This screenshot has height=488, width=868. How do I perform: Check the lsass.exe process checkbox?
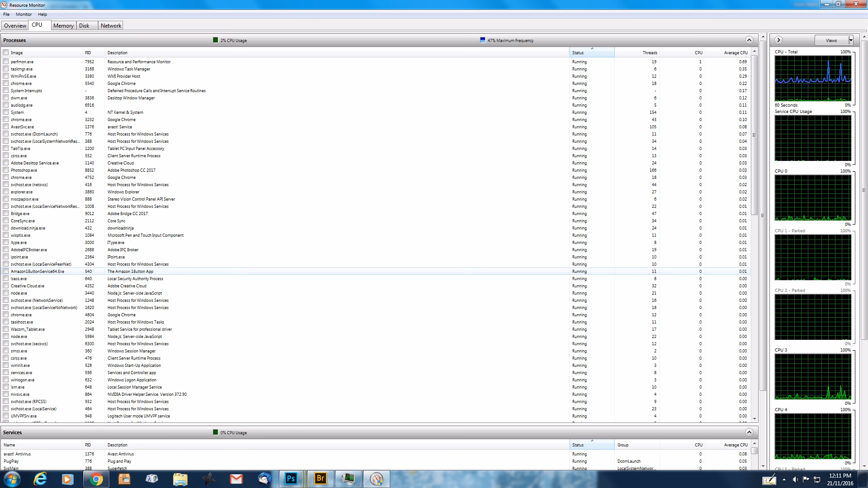tap(6, 278)
